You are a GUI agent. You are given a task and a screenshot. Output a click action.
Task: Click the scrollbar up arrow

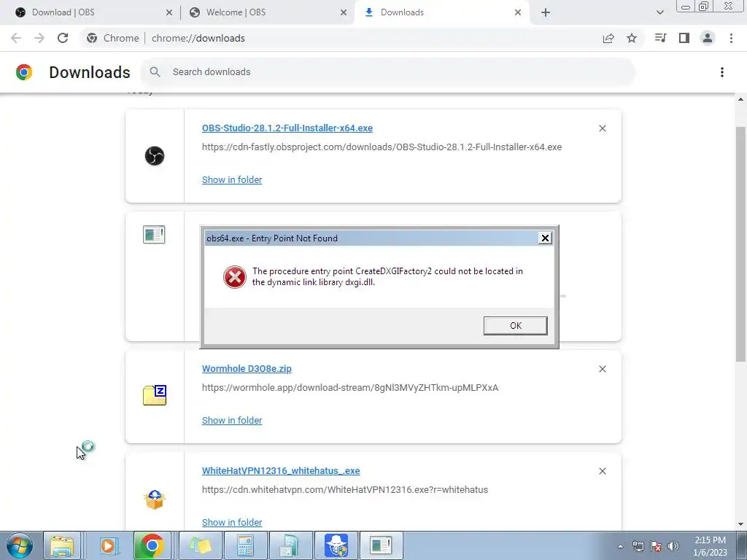tap(740, 99)
